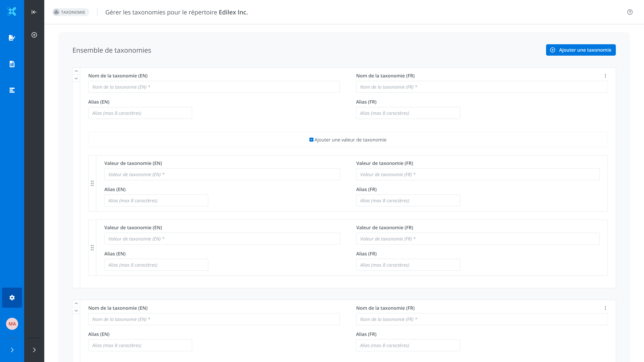Move the first taxonomy down with the chevron

[x=76, y=78]
